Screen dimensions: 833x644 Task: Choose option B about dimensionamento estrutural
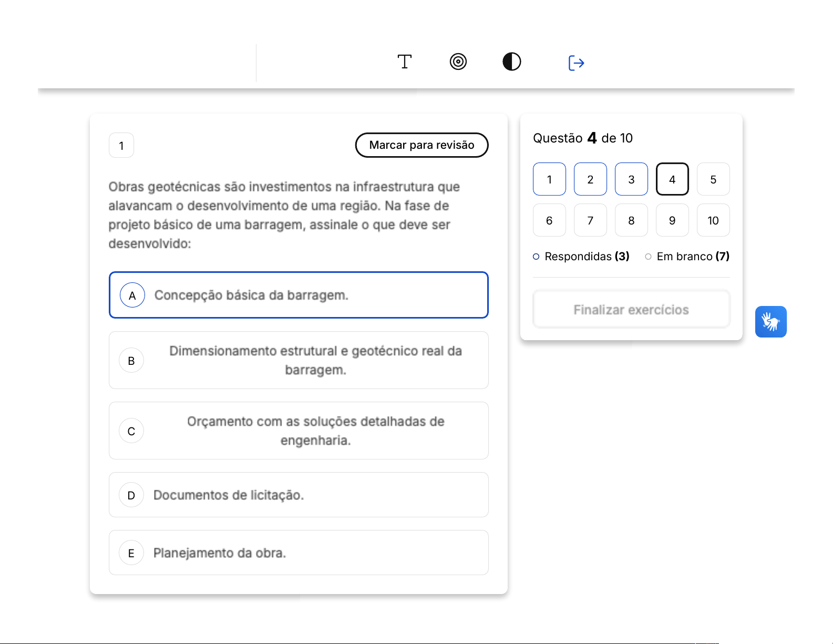[x=299, y=360]
